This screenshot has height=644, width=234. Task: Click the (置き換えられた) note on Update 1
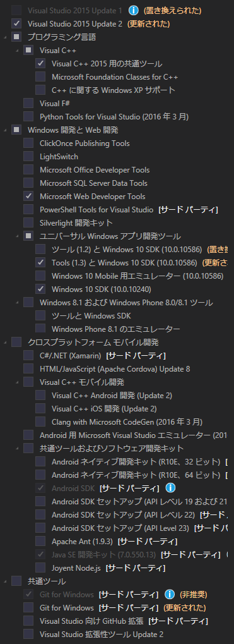[172, 10]
